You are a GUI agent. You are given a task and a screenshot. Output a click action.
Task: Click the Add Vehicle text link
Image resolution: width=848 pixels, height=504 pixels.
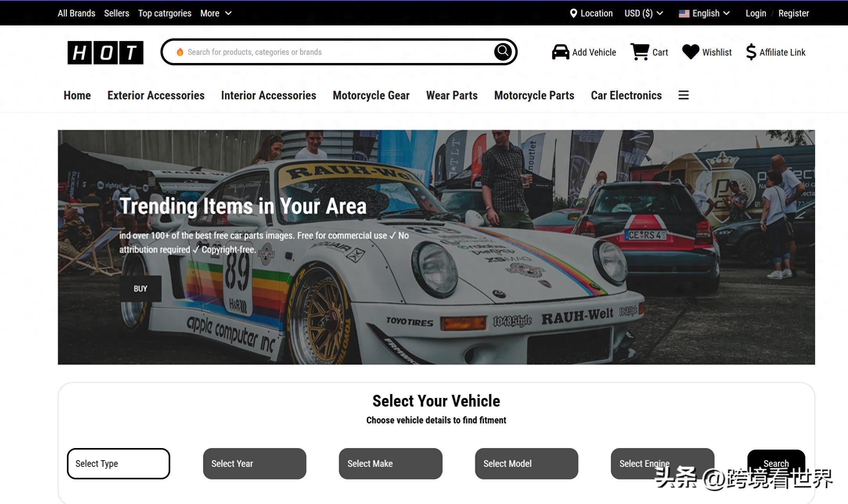point(594,52)
